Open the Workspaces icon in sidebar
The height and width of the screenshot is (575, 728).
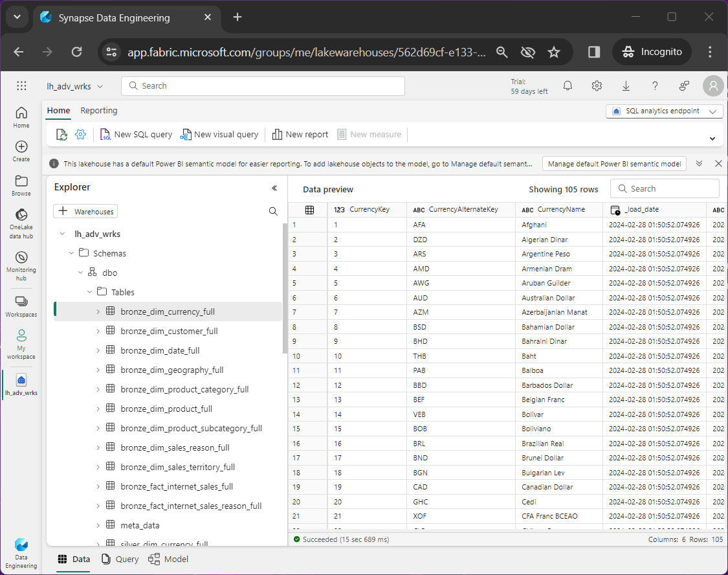click(x=21, y=306)
